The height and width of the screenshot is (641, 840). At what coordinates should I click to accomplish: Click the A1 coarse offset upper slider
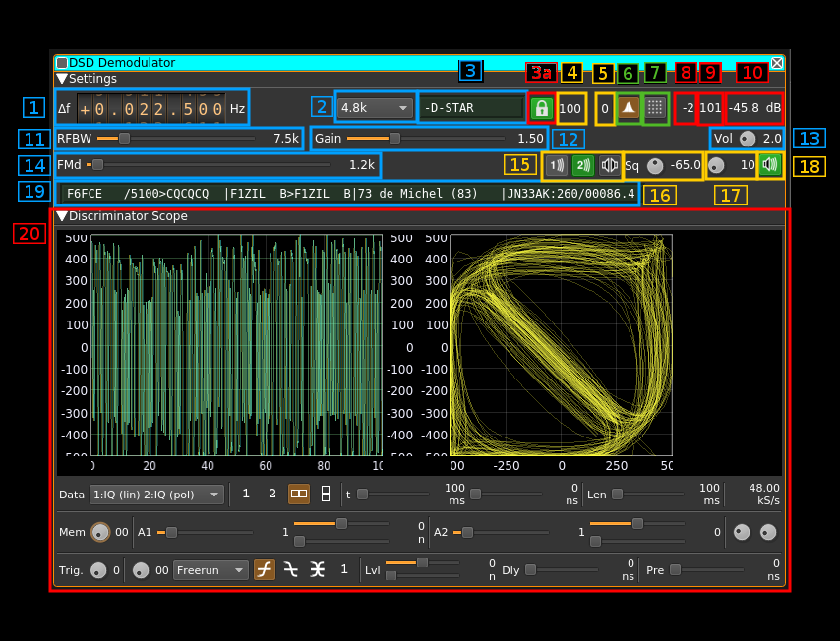coord(341,524)
